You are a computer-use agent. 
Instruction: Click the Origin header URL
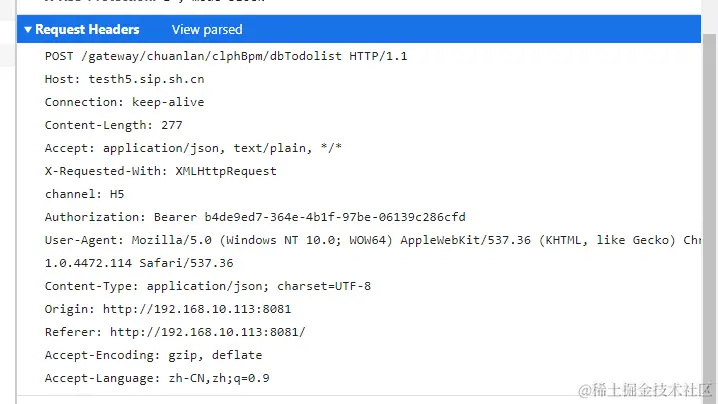tap(197, 309)
